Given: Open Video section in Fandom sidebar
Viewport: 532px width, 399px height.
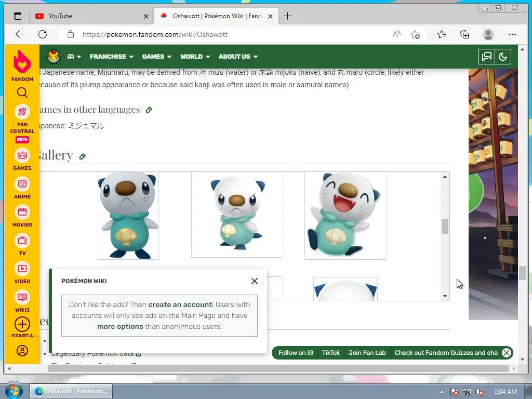Looking at the screenshot, I should pyautogui.click(x=22, y=273).
